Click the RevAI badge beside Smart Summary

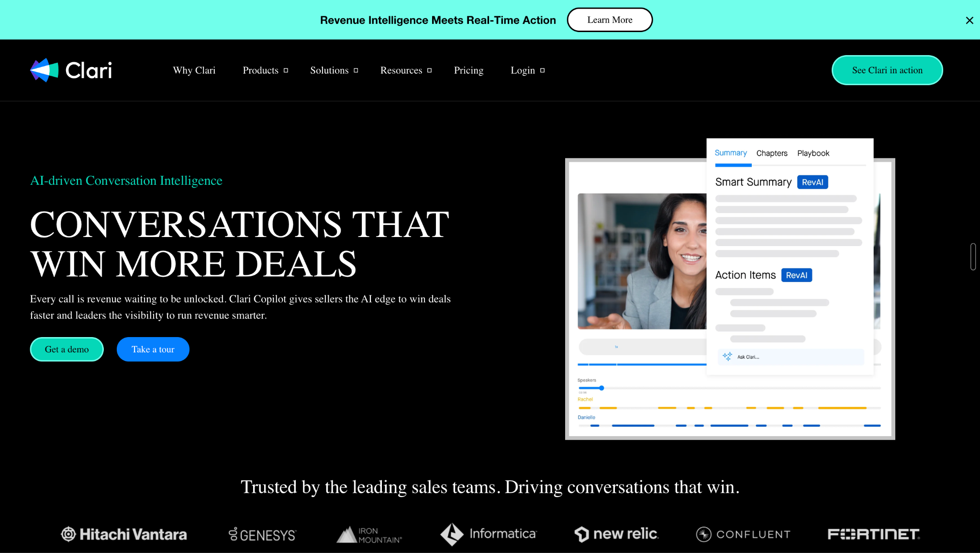point(813,182)
